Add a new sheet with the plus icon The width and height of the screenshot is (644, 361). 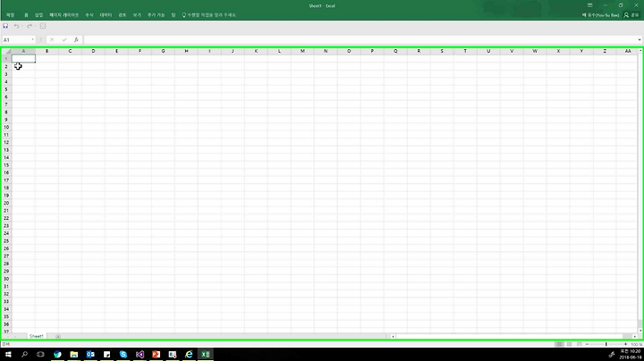58,336
